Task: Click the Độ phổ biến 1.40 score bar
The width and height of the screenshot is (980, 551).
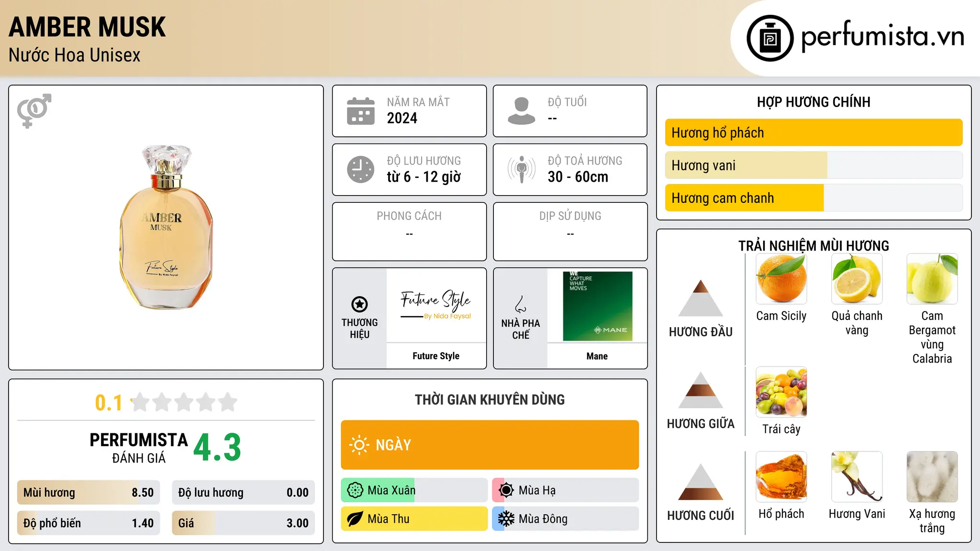Action: [x=89, y=523]
